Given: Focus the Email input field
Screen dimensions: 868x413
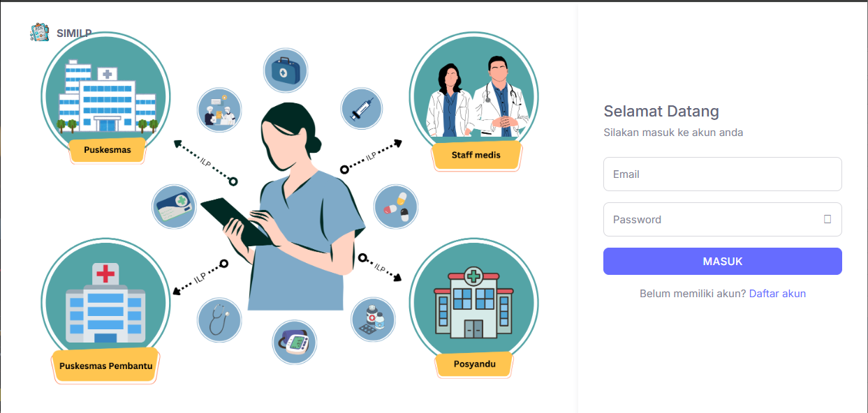Looking at the screenshot, I should coord(723,174).
